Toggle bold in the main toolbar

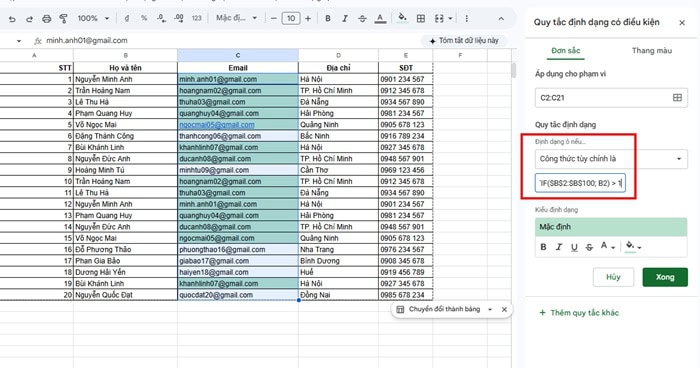[x=328, y=18]
